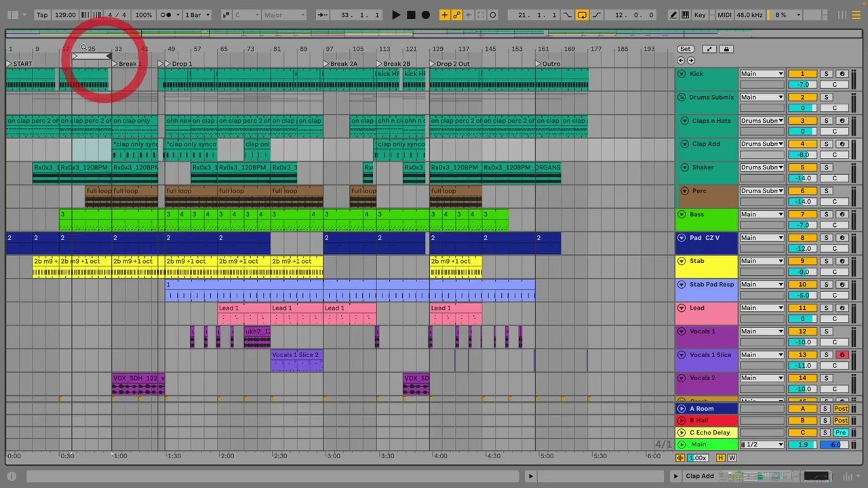Image resolution: width=868 pixels, height=488 pixels.
Task: Fold the Stab track
Action: (682, 261)
